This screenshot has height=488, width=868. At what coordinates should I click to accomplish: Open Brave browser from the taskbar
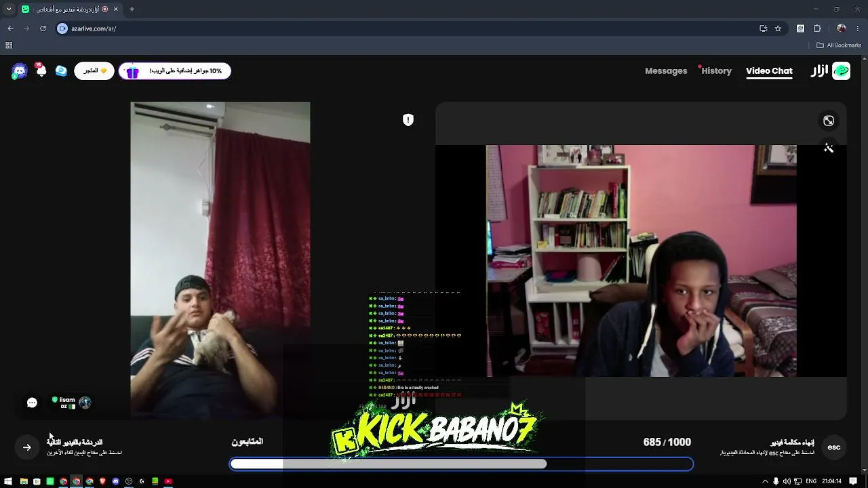coord(102,481)
